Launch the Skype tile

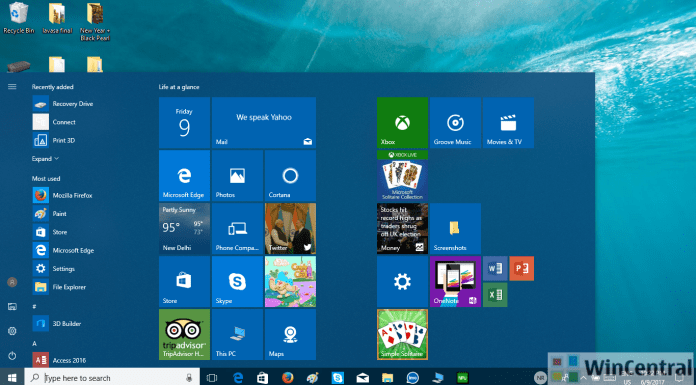pyautogui.click(x=237, y=282)
